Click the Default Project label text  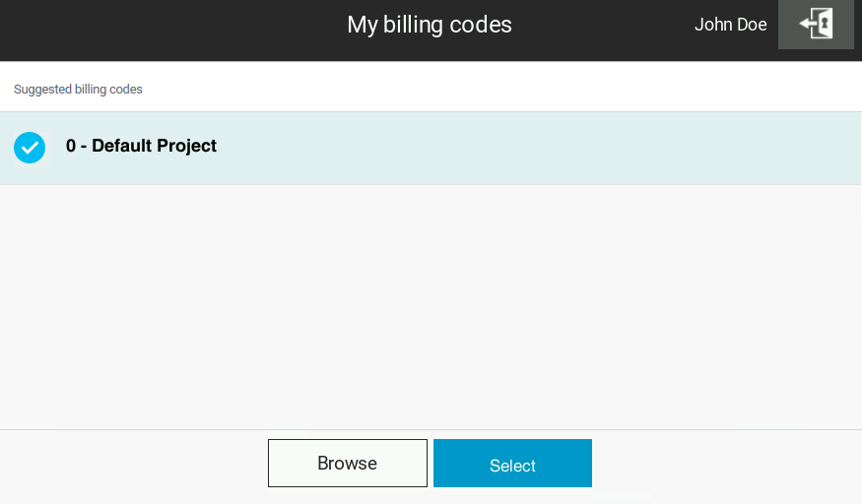click(141, 146)
